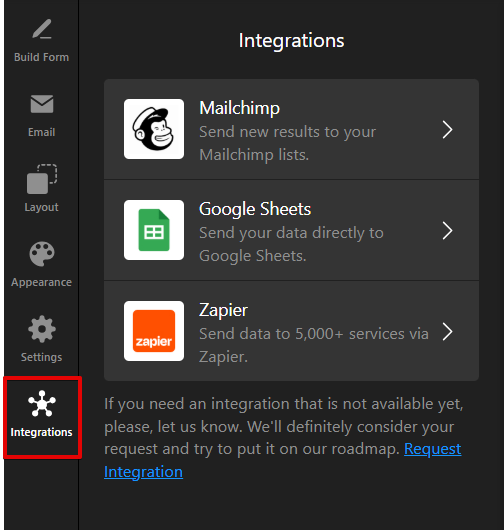This screenshot has height=530, width=504.
Task: Expand the Zapier row chevron arrow
Action: point(448,332)
